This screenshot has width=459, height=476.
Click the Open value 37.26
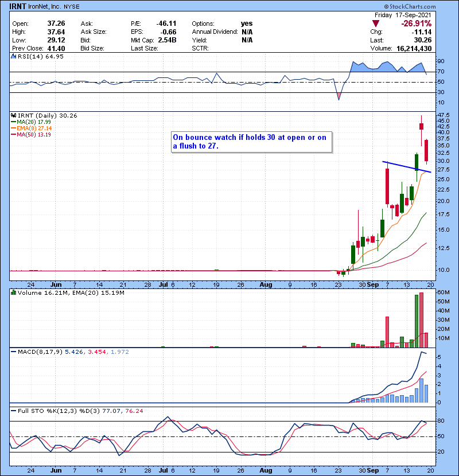(x=56, y=24)
